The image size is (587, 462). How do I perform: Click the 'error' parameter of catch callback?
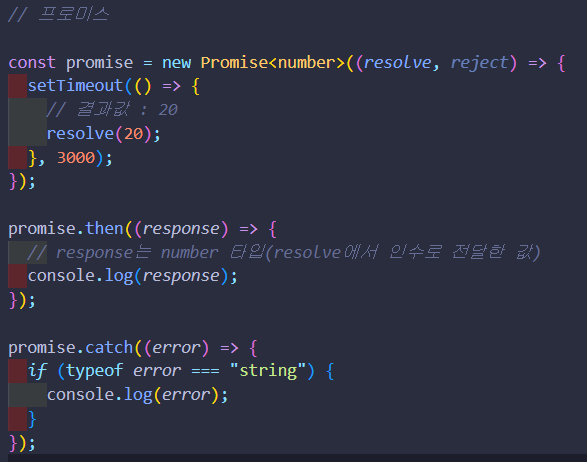[x=176, y=348]
